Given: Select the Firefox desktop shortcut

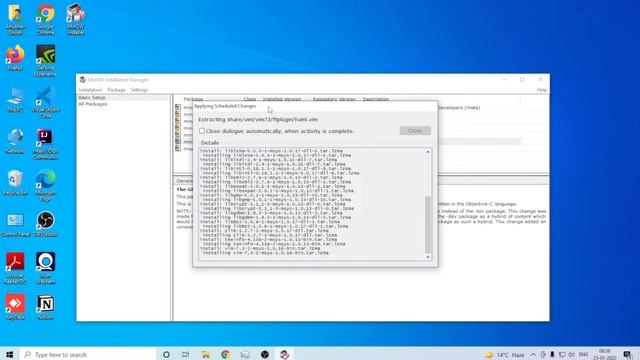Looking at the screenshot, I should pos(15,58).
